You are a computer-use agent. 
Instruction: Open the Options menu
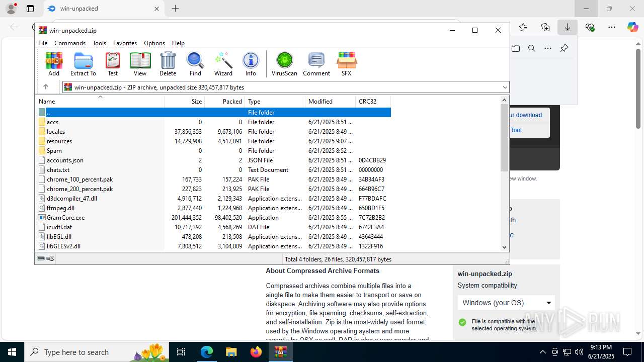pos(154,43)
